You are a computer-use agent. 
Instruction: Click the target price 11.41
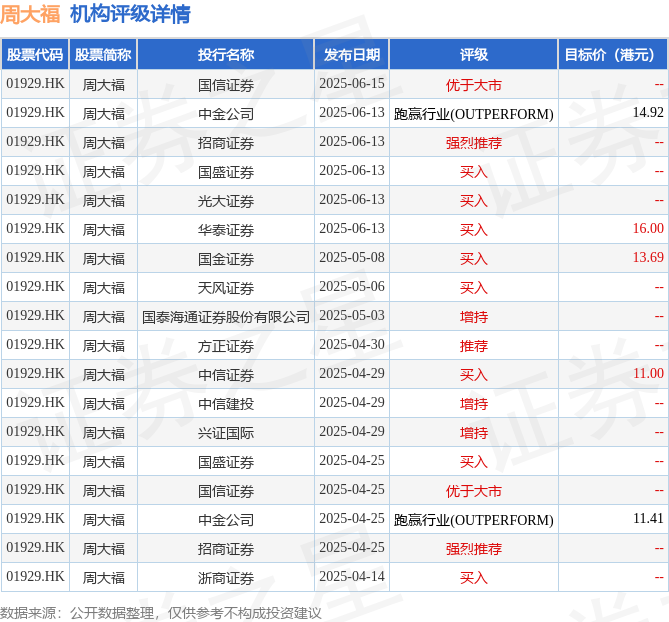point(648,519)
